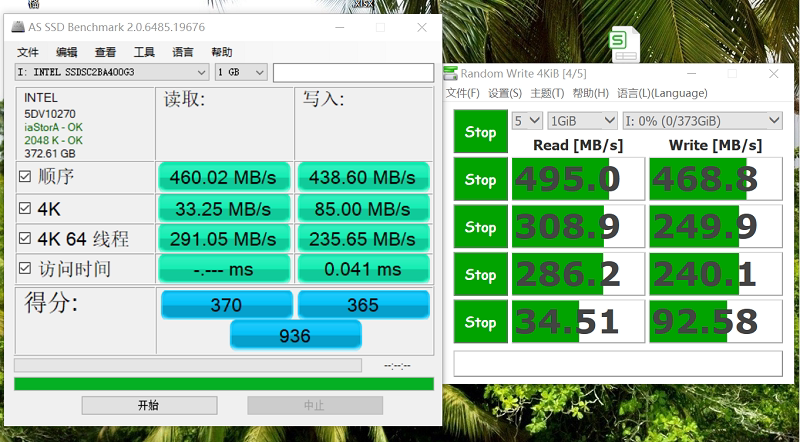Click the 370 read score
Image resolution: width=800 pixels, height=442 pixels.
click(227, 305)
